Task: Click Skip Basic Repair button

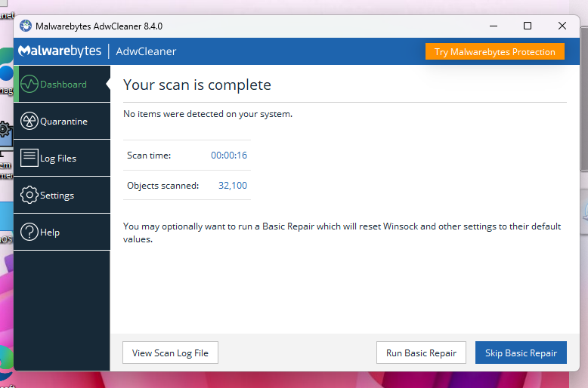Action: pos(521,353)
